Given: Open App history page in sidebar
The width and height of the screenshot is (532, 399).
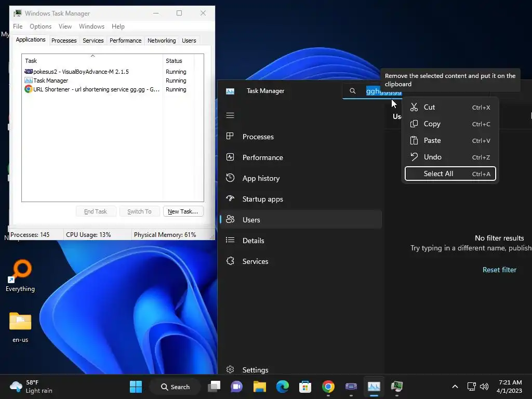Looking at the screenshot, I should pos(301,178).
